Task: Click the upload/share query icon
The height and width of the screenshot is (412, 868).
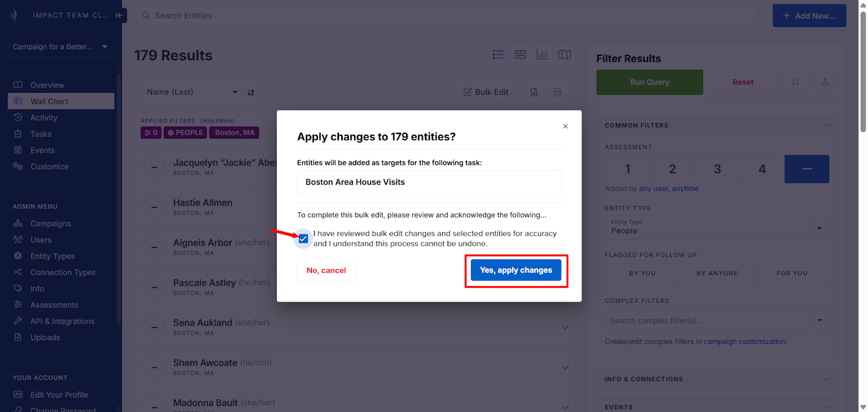Action: point(825,82)
